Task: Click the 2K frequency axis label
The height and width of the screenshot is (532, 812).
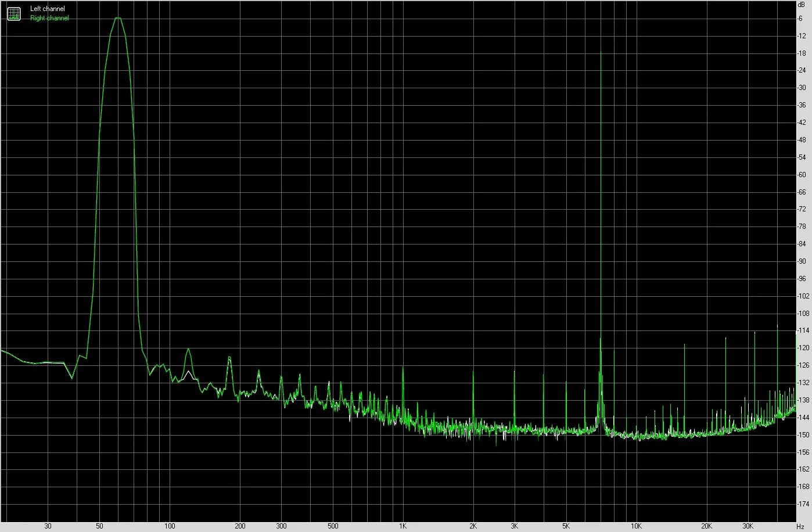Action: pyautogui.click(x=473, y=526)
